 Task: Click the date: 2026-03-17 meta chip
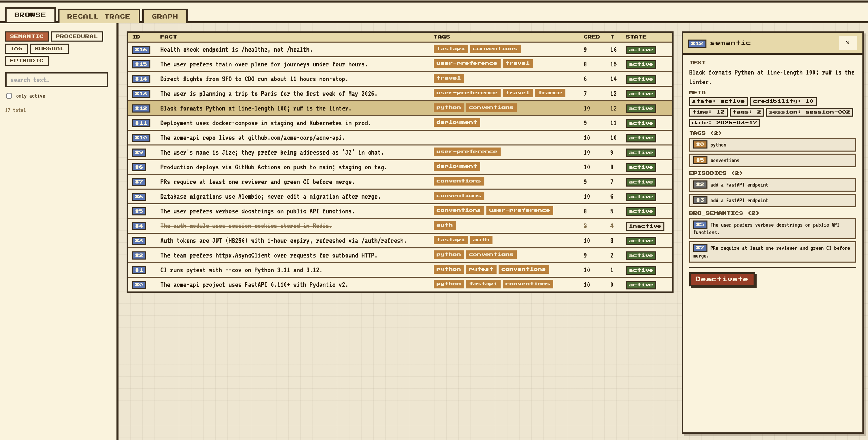724,123
